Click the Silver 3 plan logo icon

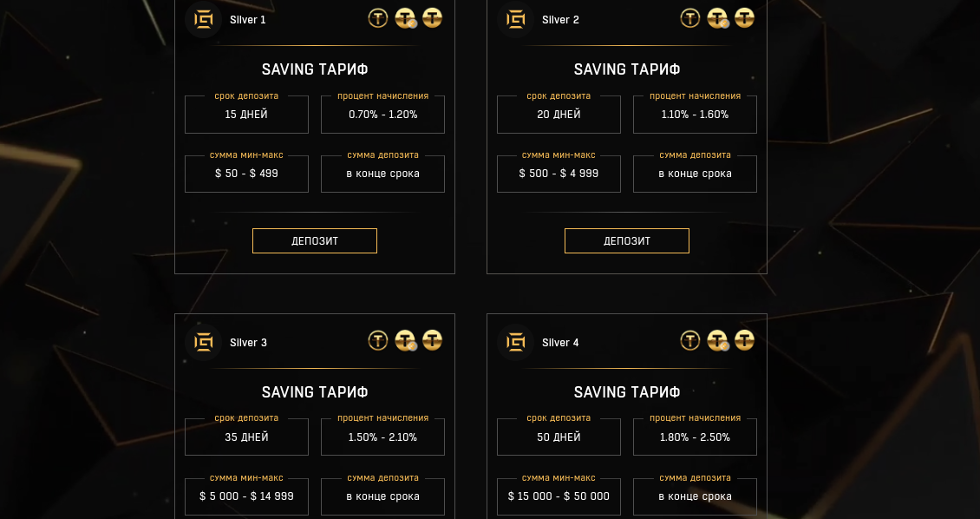click(x=204, y=342)
